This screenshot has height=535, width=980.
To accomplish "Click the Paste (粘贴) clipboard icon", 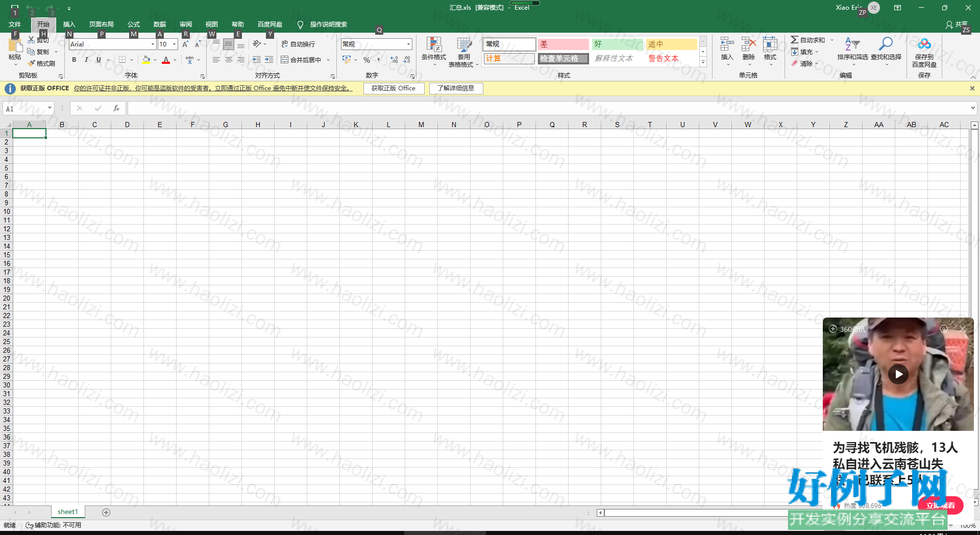I will click(14, 46).
